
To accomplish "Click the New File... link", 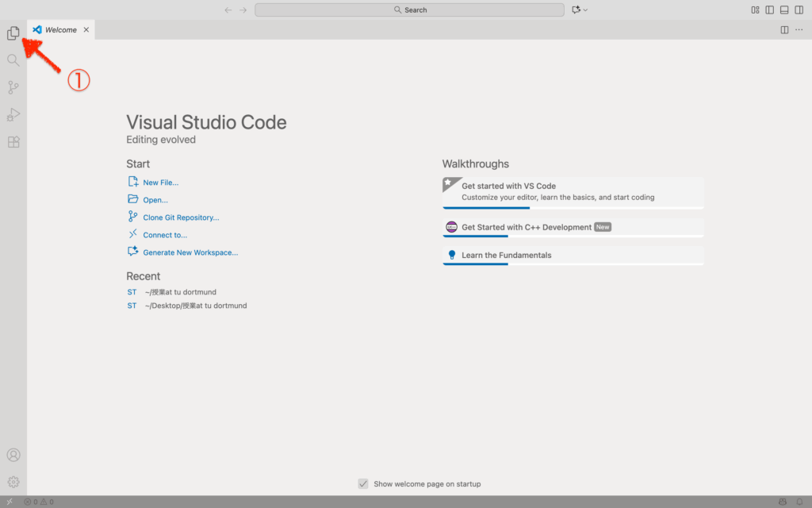I will point(160,183).
